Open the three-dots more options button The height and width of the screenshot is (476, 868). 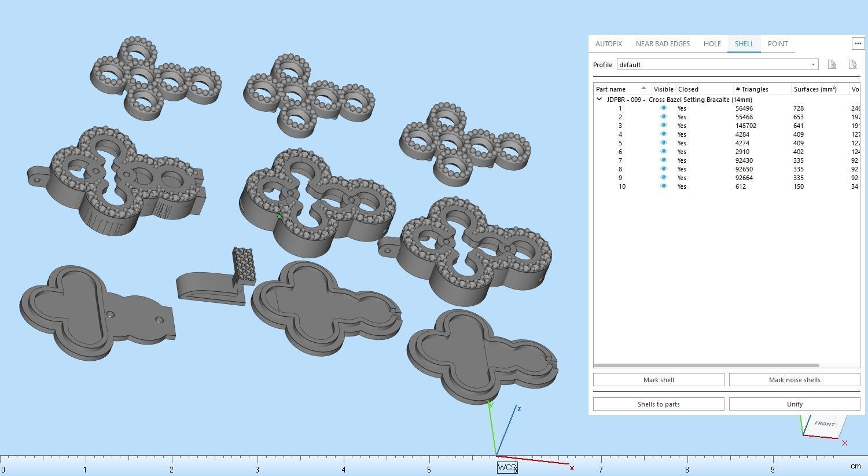(858, 43)
